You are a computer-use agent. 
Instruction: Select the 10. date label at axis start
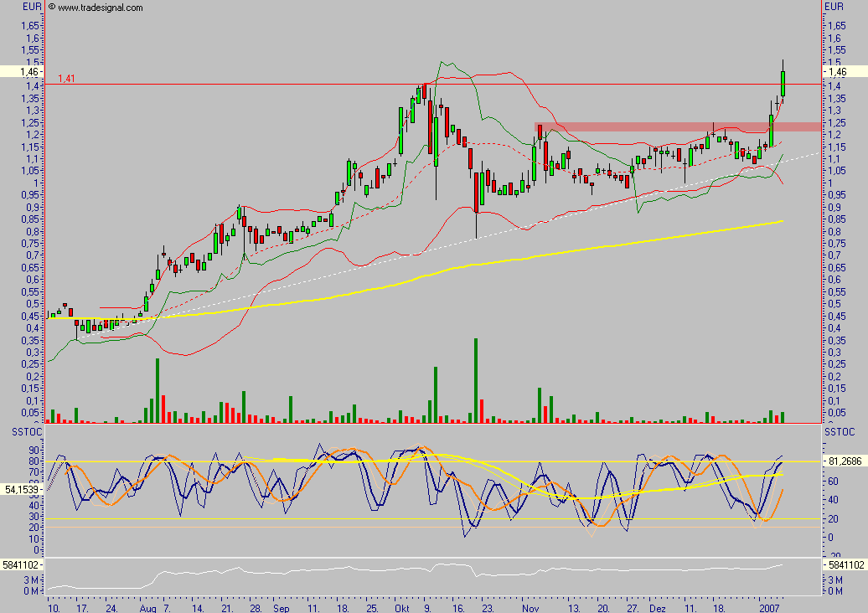(x=54, y=608)
